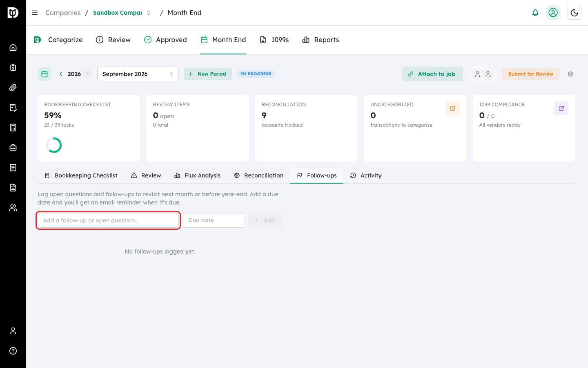Open the user profile avatar menu
The image size is (588, 368).
(x=553, y=13)
